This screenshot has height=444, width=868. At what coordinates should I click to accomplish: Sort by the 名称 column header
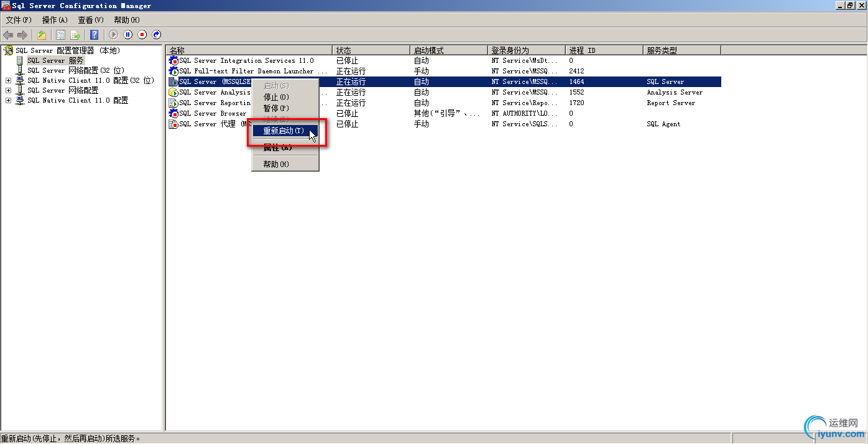pos(249,50)
